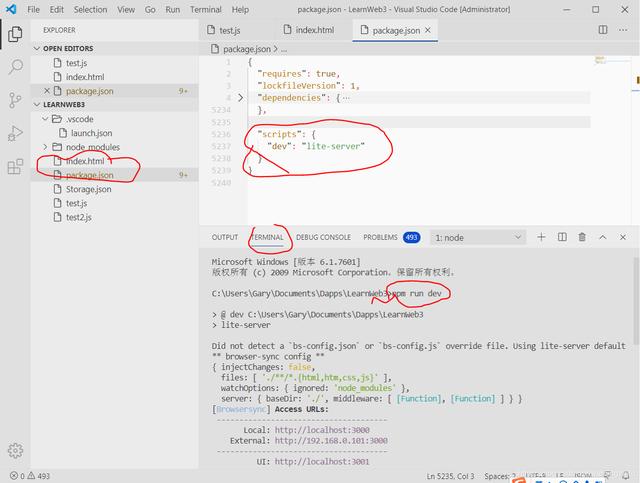Switch to the PROBLEMS panel tab
Image resolution: width=640 pixels, height=483 pixels.
point(380,237)
